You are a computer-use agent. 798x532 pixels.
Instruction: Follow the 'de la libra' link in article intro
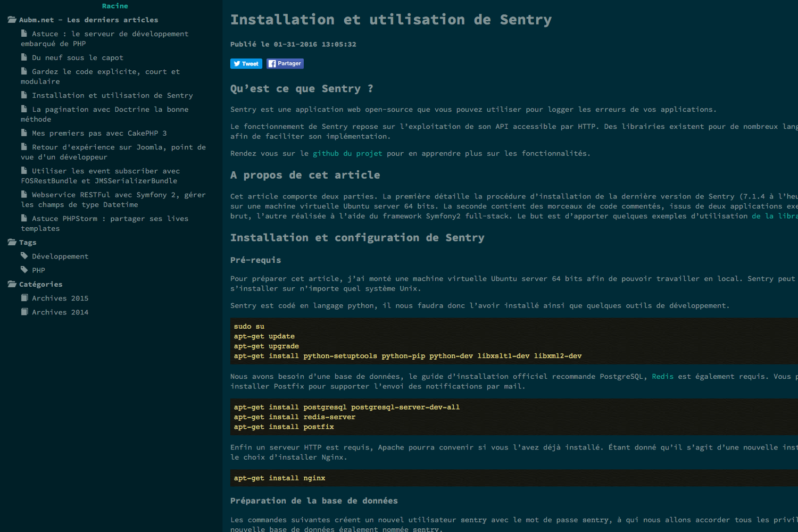[775, 216]
